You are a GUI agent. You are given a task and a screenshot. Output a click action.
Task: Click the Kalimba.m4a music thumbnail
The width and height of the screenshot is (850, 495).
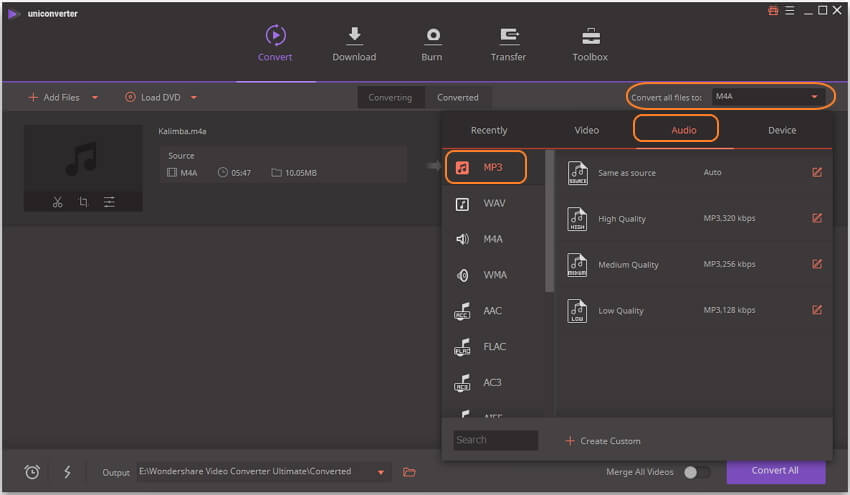coord(83,157)
